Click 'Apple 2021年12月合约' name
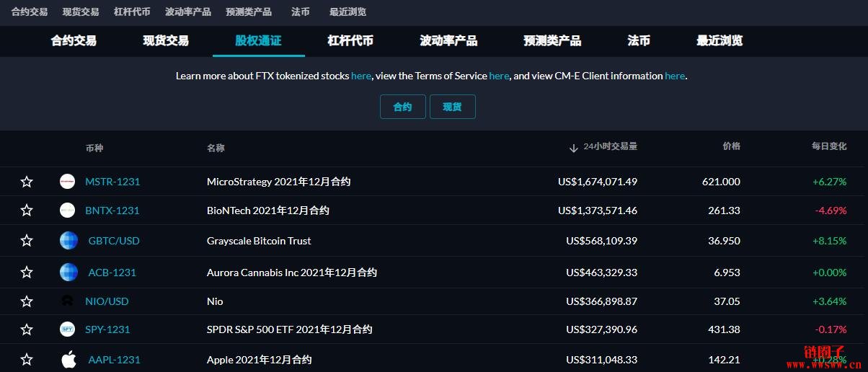This screenshot has width=868, height=372. pyautogui.click(x=259, y=359)
